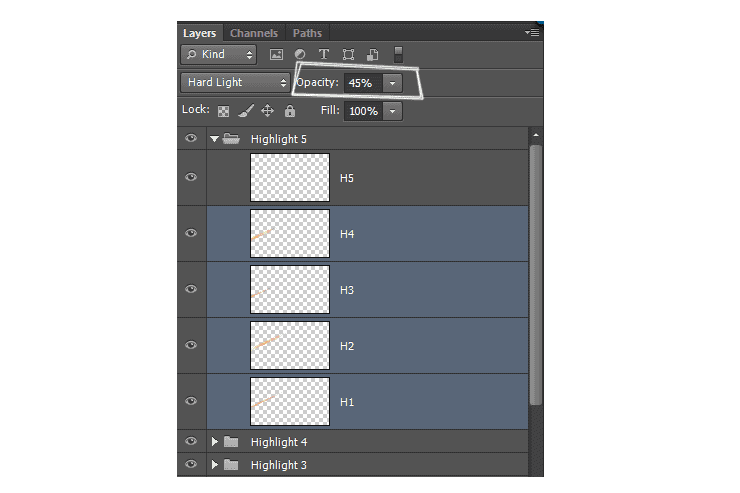
Task: Lock transparent pixels icon
Action: tap(223, 111)
